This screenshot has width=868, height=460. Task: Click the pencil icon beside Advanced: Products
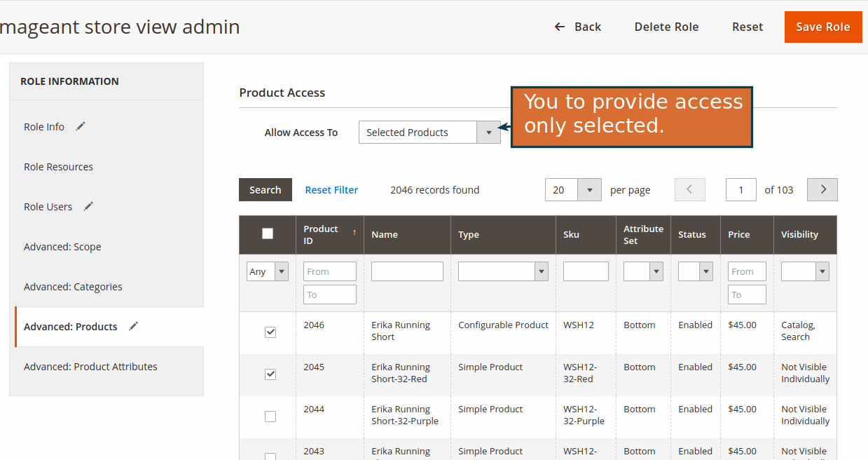click(132, 325)
